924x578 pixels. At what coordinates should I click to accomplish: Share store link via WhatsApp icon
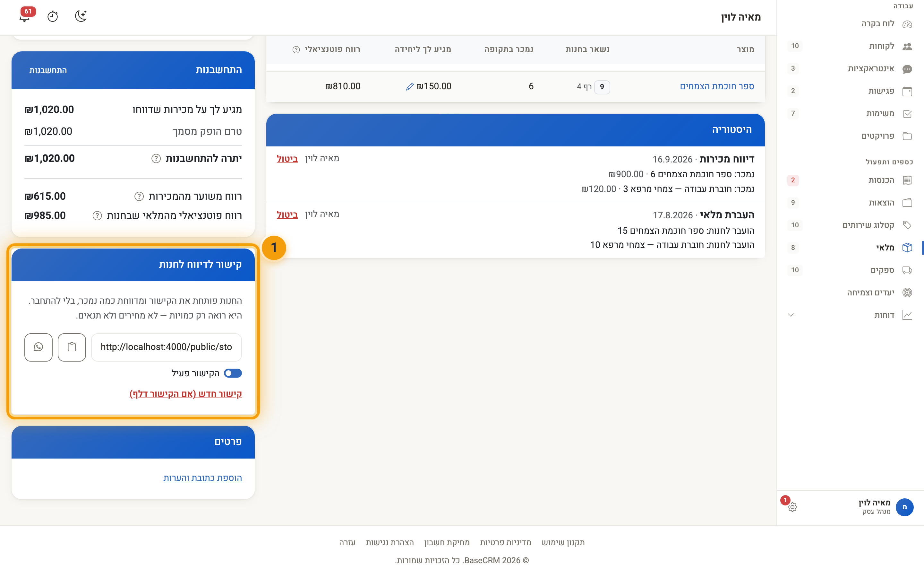38,347
